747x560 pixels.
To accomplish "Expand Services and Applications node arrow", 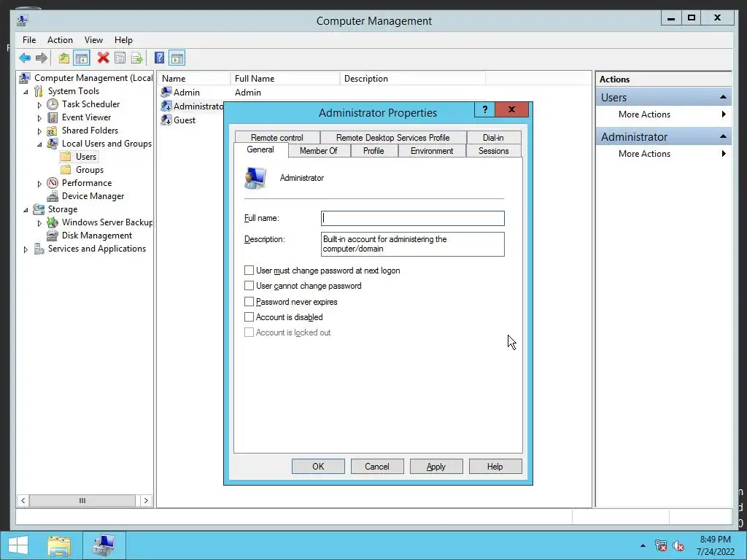I will (x=26, y=249).
